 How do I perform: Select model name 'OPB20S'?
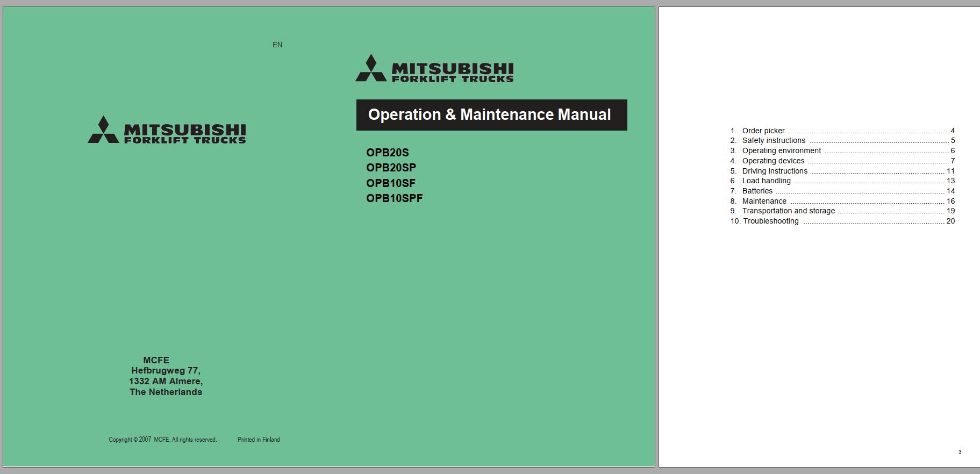pyautogui.click(x=388, y=153)
